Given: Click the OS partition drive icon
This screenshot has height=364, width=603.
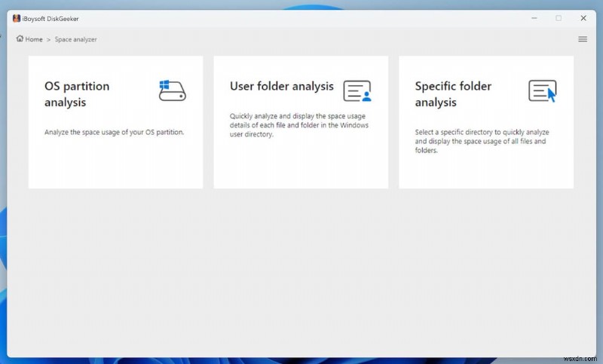Looking at the screenshot, I should [x=173, y=90].
